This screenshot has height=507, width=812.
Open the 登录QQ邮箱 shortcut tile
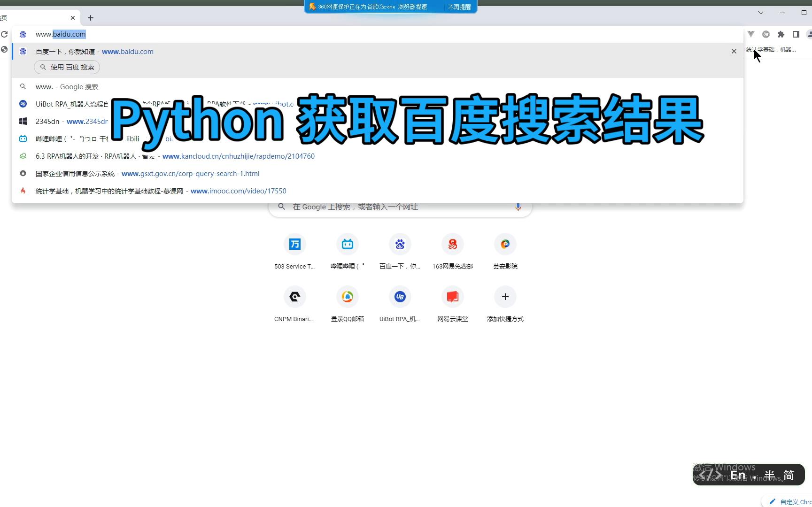(347, 304)
